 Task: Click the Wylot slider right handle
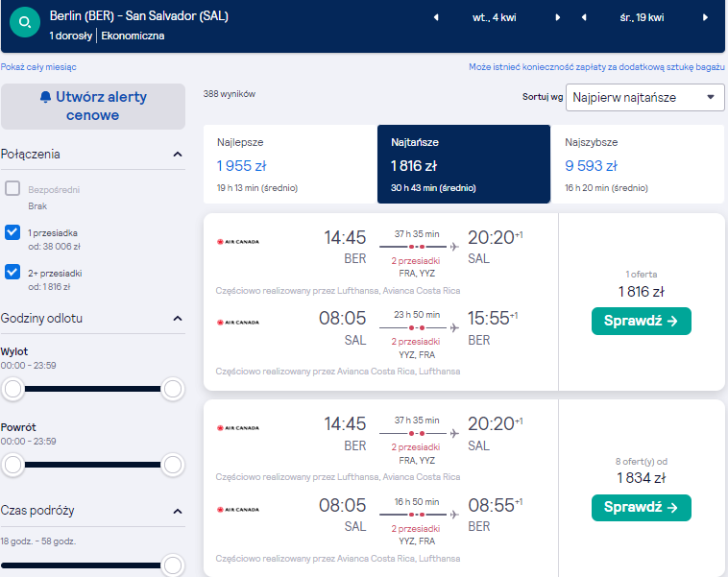pos(173,389)
